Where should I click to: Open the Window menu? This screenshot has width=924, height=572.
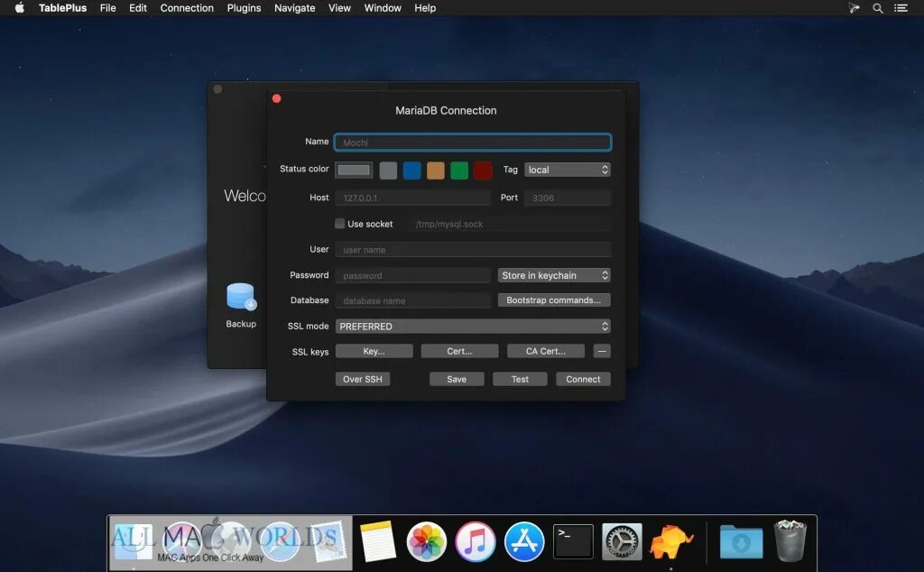(x=383, y=7)
